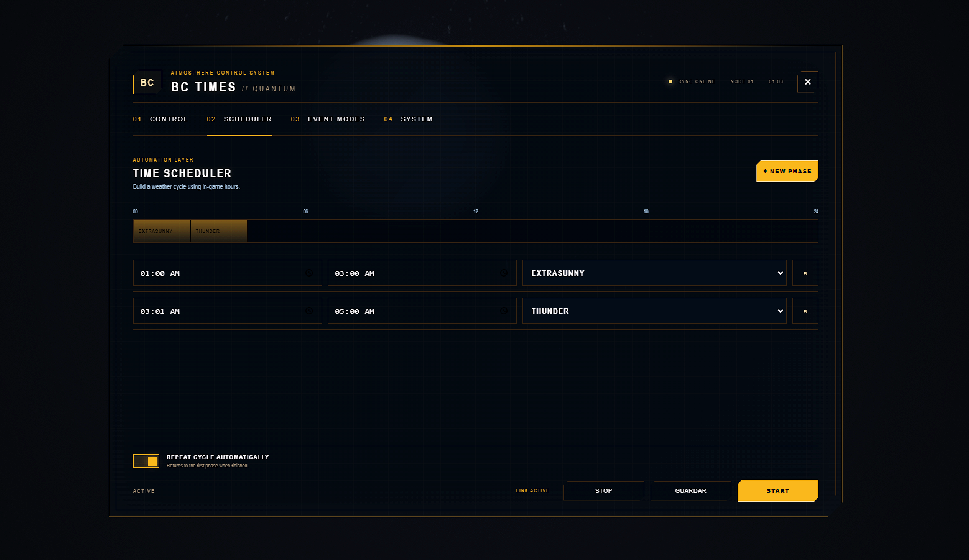Open clock picker for 05:00 AM end
Viewport: 969px width, 560px height.
[x=504, y=311]
